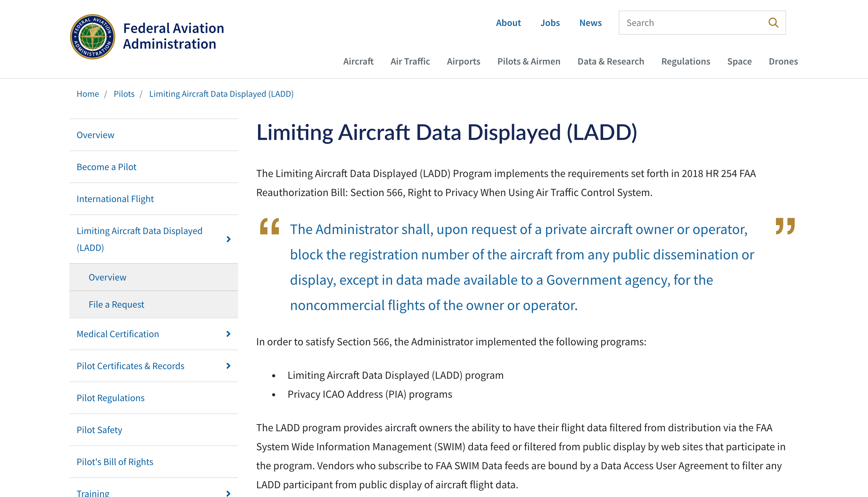
Task: Click the search magnifier icon
Action: pos(773,23)
